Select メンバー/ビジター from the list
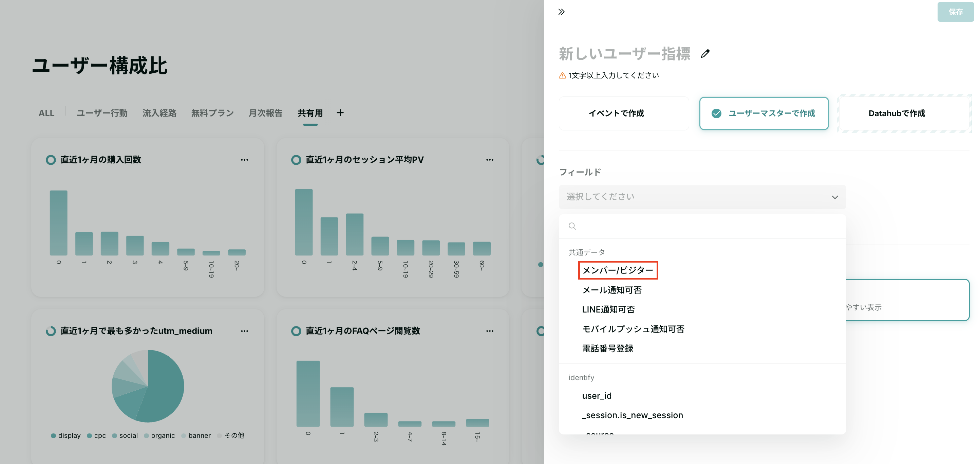980x464 pixels. (618, 270)
